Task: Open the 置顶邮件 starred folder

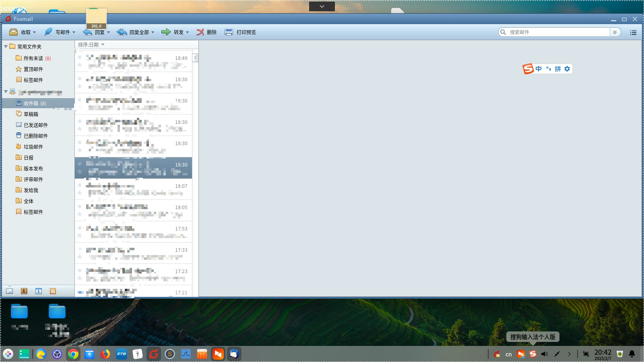Action: pyautogui.click(x=29, y=69)
